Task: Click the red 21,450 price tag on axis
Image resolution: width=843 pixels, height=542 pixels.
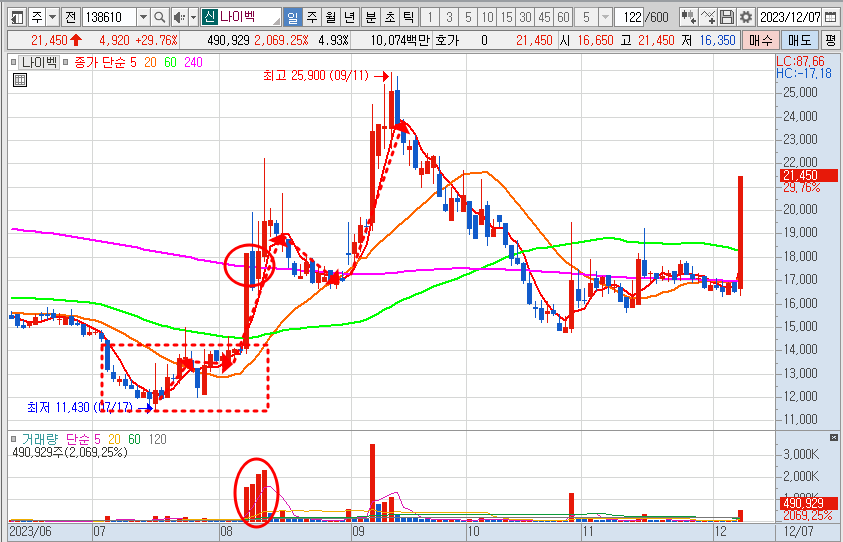Action: tap(808, 175)
